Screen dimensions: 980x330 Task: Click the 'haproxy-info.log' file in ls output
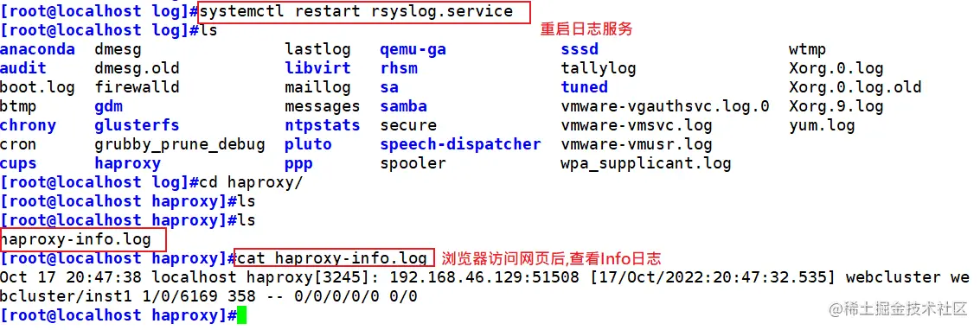75,239
